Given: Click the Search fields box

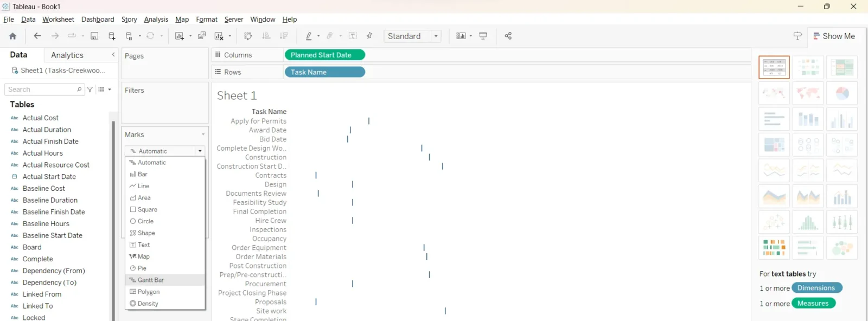Looking at the screenshot, I should point(43,89).
